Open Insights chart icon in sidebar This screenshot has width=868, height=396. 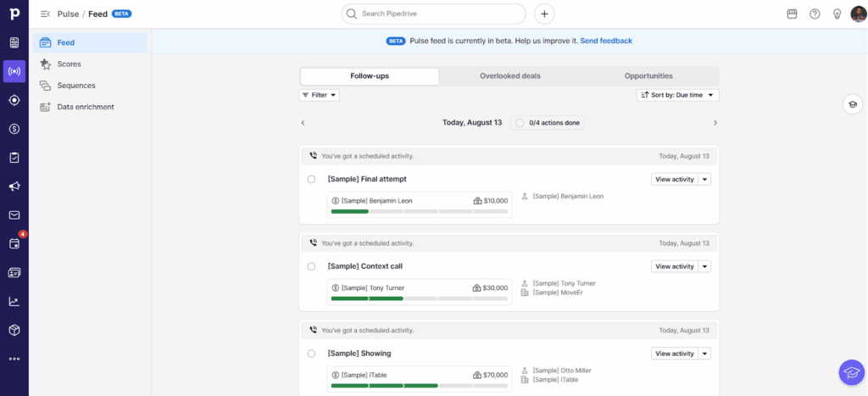14,301
